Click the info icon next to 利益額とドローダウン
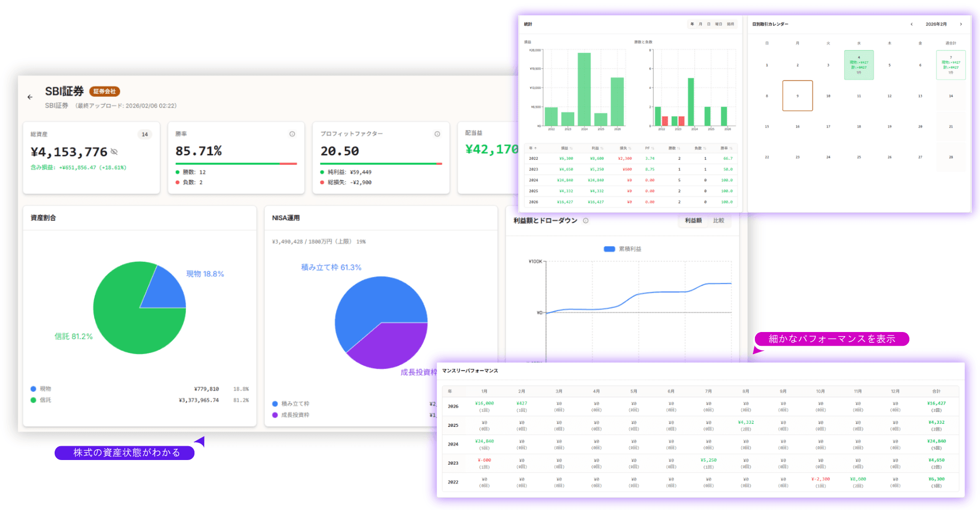 585,221
